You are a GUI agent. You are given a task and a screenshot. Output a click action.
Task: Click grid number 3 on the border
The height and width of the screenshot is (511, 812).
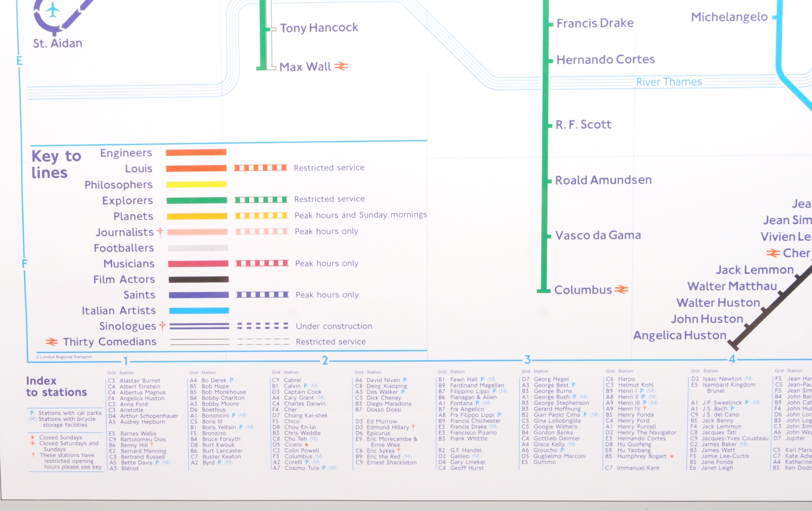527,360
